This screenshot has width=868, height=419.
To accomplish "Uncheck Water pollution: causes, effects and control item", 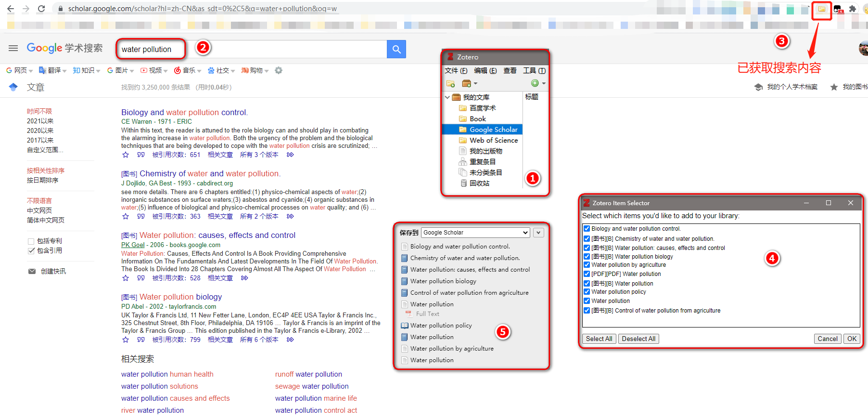I will point(587,248).
